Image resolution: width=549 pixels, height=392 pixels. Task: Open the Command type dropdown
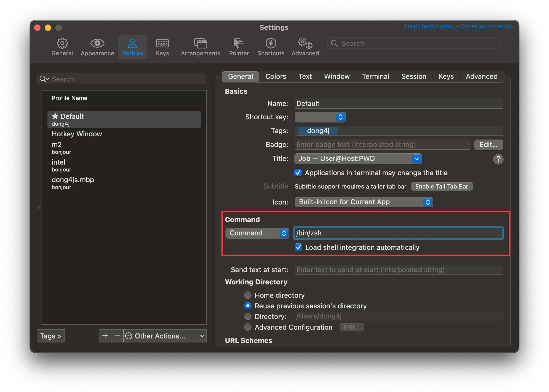tap(257, 233)
